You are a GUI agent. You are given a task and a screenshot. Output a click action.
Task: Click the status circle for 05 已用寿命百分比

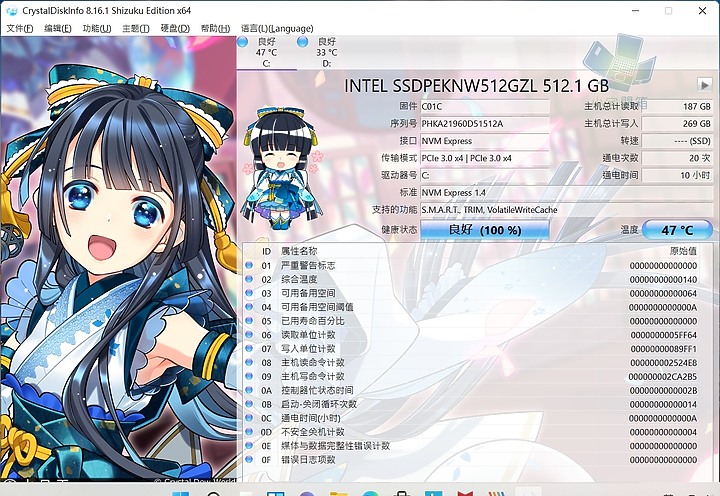pos(249,321)
